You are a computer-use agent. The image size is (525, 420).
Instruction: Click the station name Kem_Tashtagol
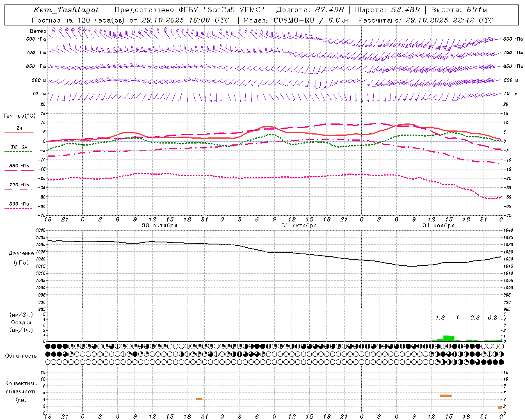[66, 10]
